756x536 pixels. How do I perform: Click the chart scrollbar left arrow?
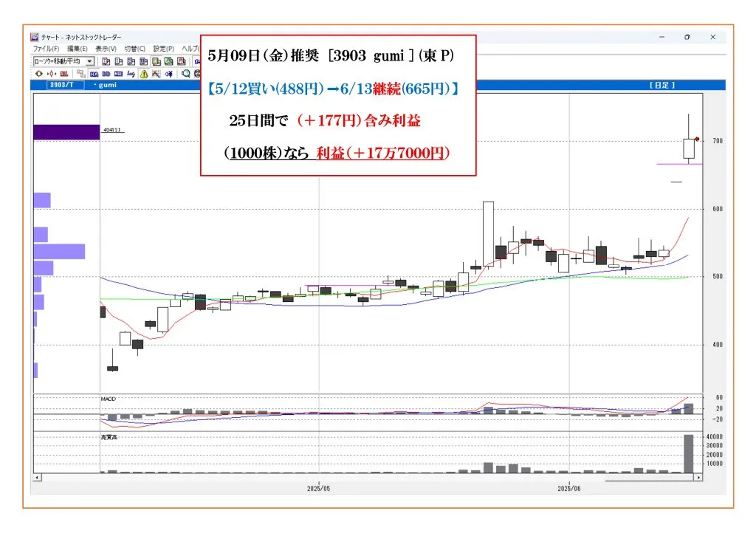[37, 478]
